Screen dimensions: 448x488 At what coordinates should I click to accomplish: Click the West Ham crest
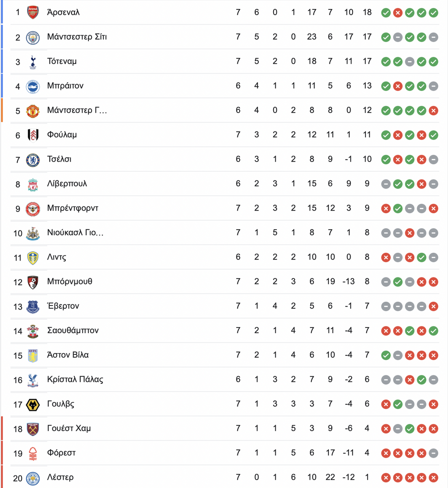(33, 429)
